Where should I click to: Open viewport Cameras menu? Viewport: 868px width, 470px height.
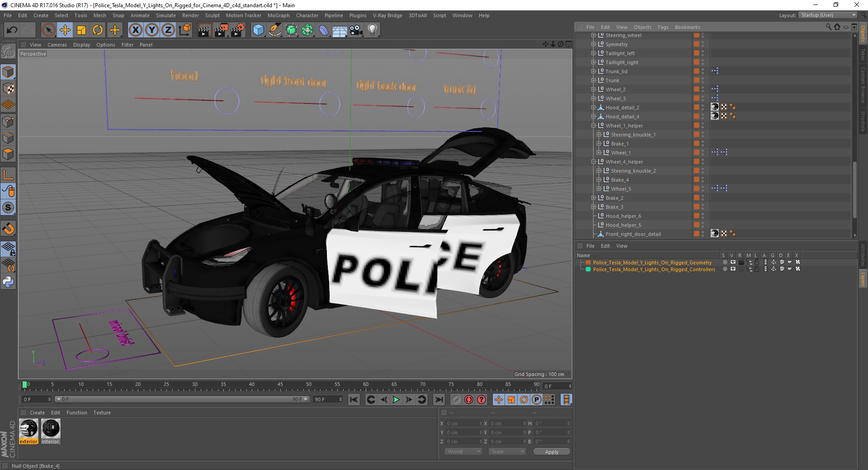pos(57,45)
